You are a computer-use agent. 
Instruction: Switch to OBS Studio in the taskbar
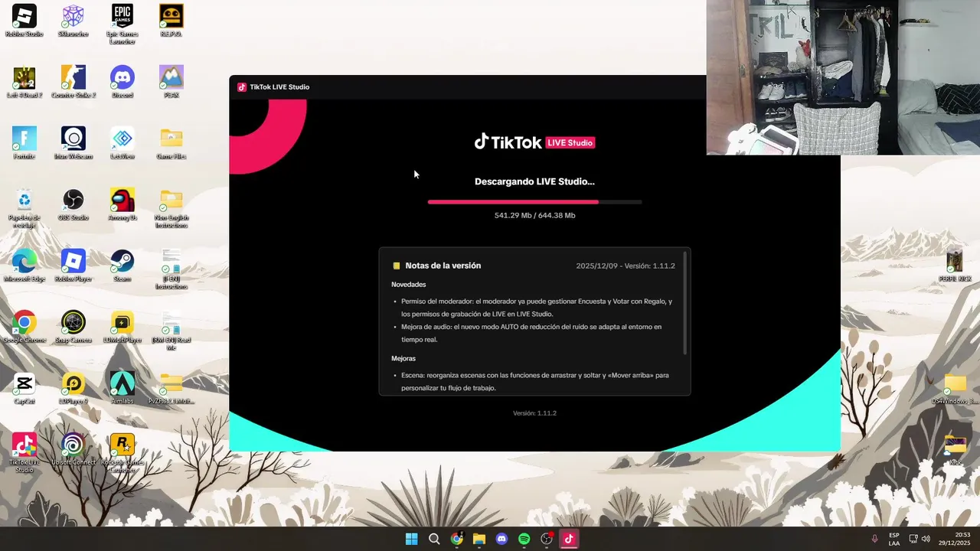[547, 539]
